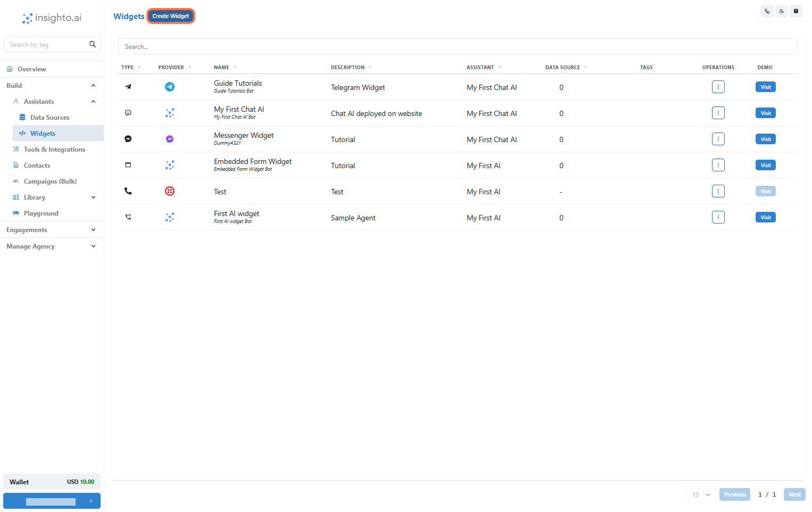Open the rows-per-page dropdown showing 10
812x512 pixels.
(700, 494)
